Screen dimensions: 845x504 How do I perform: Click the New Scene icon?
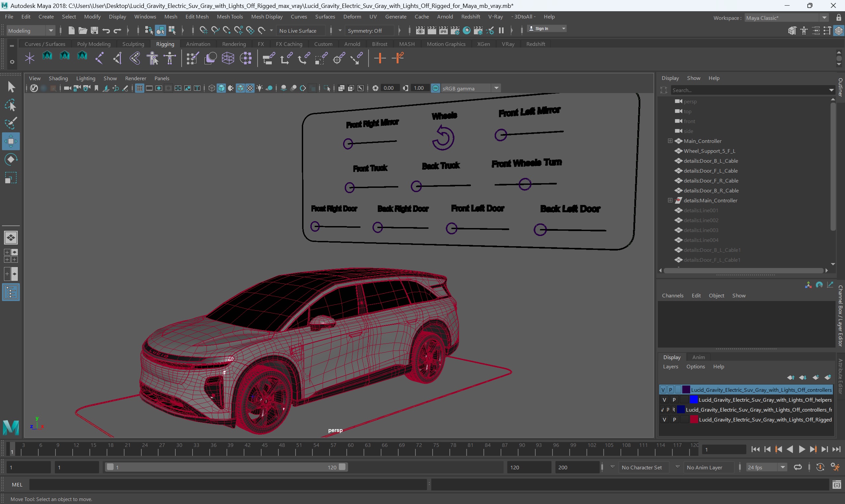71,31
